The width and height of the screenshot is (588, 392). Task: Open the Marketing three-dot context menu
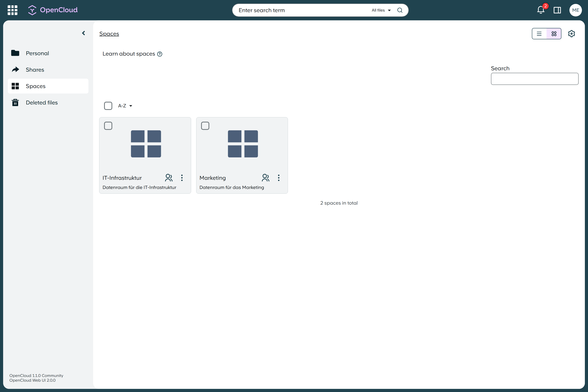pos(279,178)
